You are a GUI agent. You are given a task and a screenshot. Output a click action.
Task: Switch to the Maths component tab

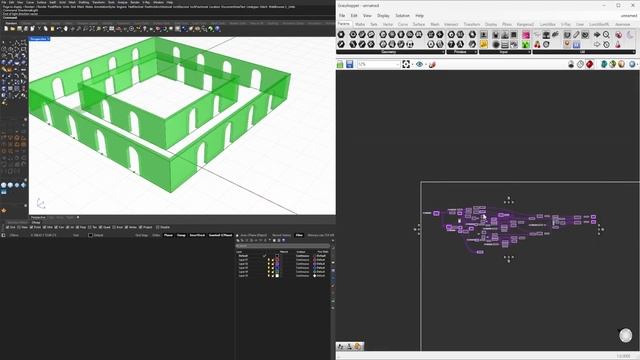tap(360, 24)
